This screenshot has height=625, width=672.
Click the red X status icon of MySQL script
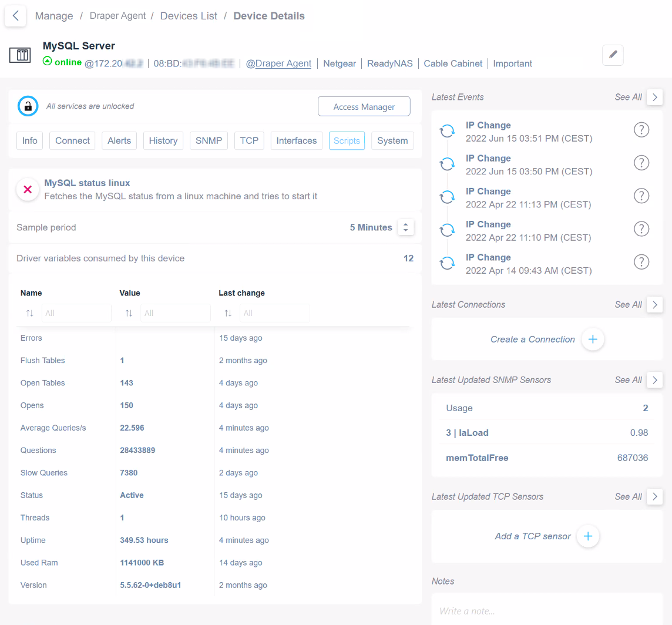[x=28, y=190]
